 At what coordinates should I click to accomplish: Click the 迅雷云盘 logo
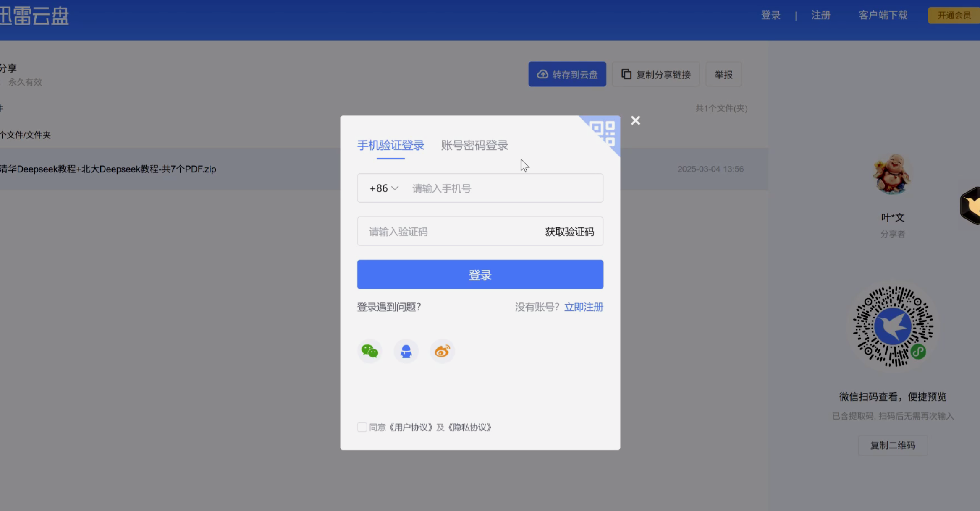pos(34,16)
